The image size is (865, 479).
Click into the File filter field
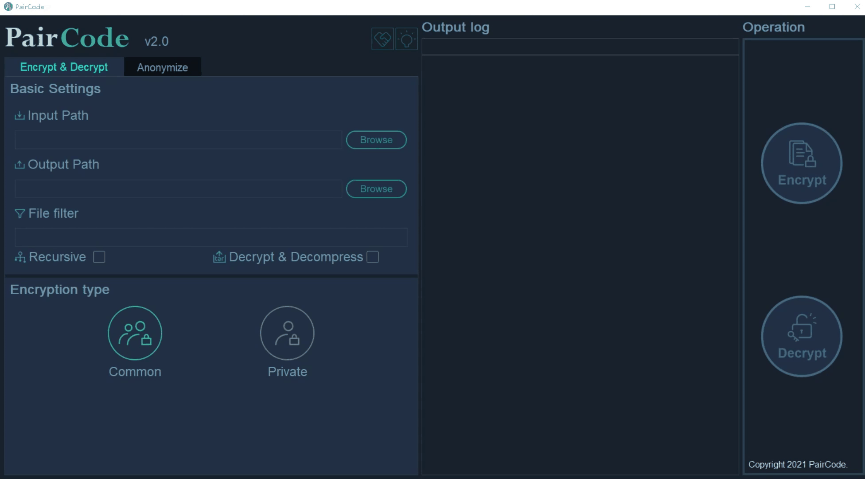tap(211, 237)
